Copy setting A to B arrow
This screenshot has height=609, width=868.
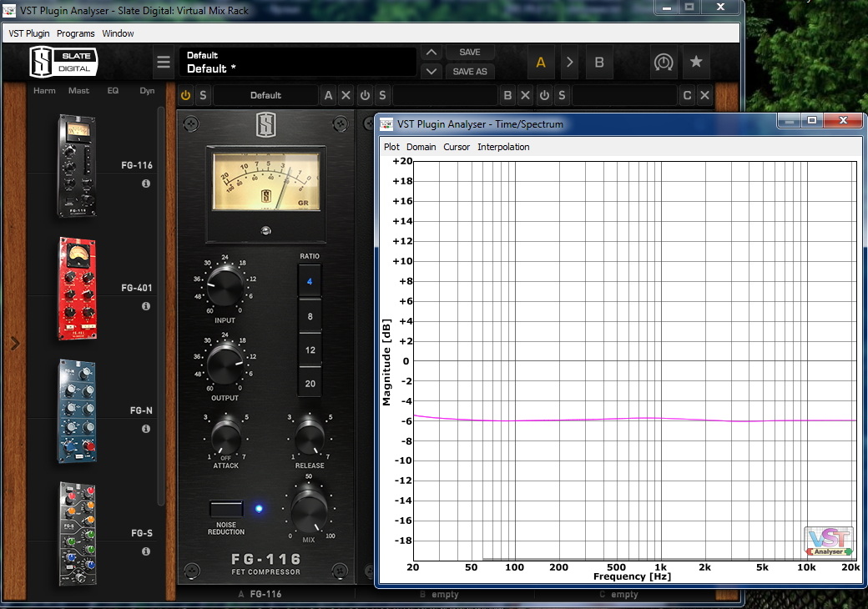(569, 63)
